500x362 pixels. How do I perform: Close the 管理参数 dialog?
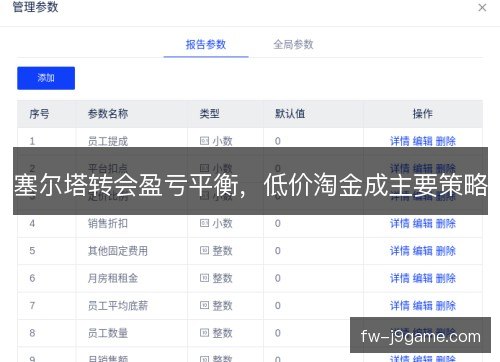482,7
